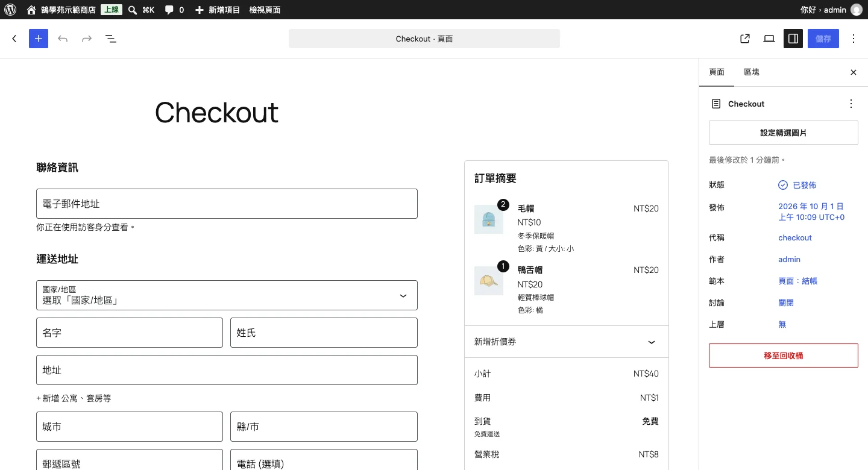Viewport: 868px width, 470px height.
Task: Switch to the 頁面 tab
Action: [717, 72]
